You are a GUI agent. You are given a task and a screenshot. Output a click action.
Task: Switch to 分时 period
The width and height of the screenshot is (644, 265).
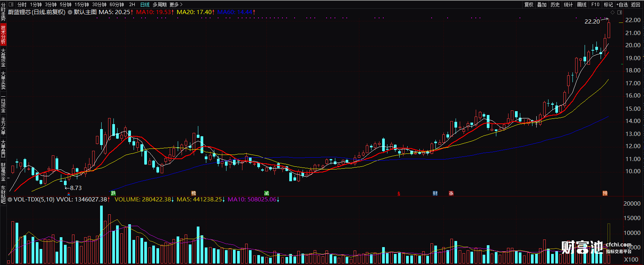[x=22, y=5]
